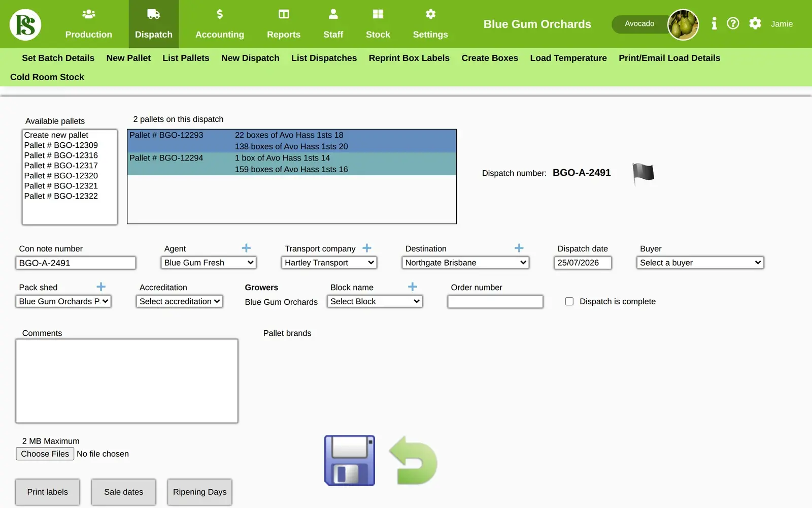Screen dimensions: 812x508
Task: Click the Jamie user name
Action: click(x=782, y=24)
